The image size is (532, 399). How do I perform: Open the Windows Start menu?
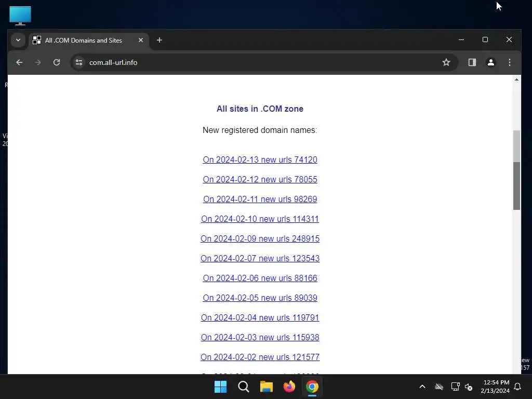[220, 387]
